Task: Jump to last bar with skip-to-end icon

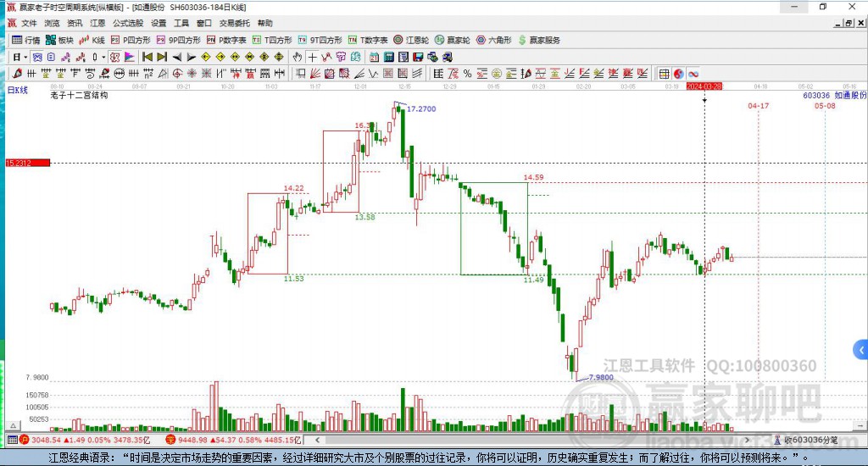Action: coord(162,57)
